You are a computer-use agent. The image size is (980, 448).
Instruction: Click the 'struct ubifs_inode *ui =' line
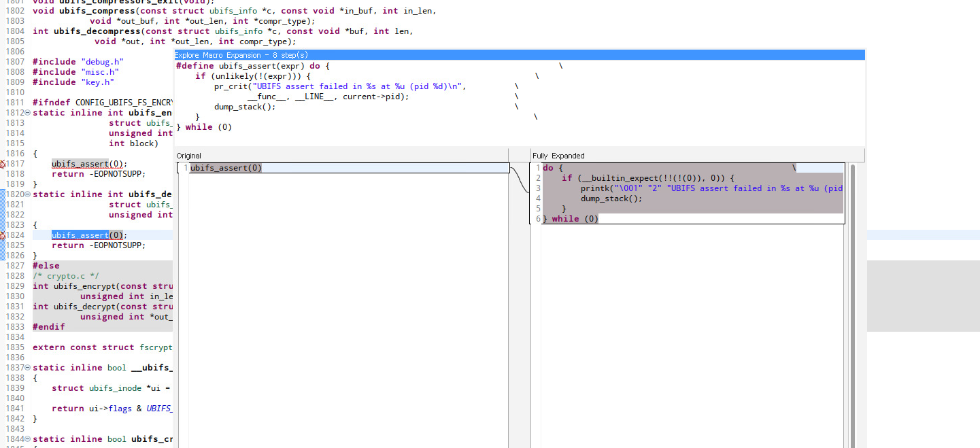[112, 388]
